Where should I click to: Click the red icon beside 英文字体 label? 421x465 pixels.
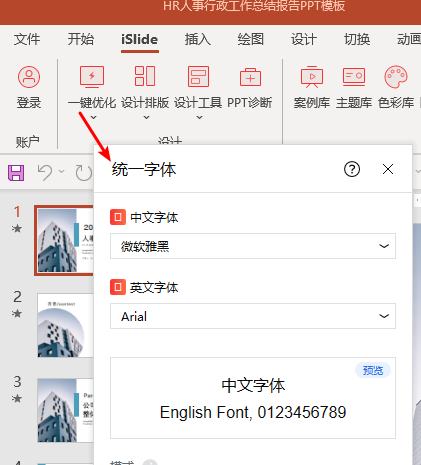tap(118, 287)
